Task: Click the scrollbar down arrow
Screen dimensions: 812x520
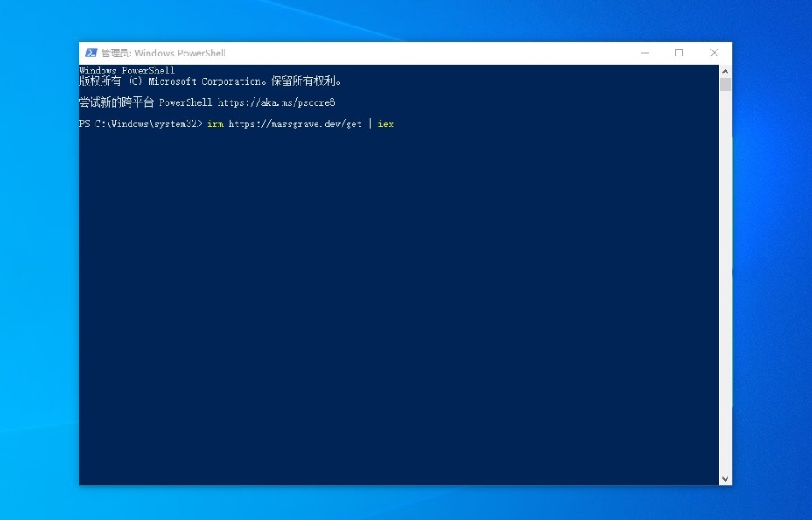Action: coord(725,479)
